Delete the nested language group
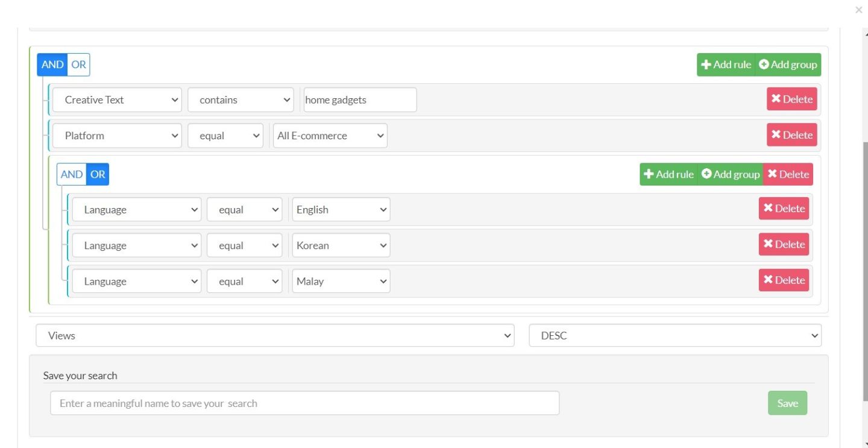 (788, 174)
